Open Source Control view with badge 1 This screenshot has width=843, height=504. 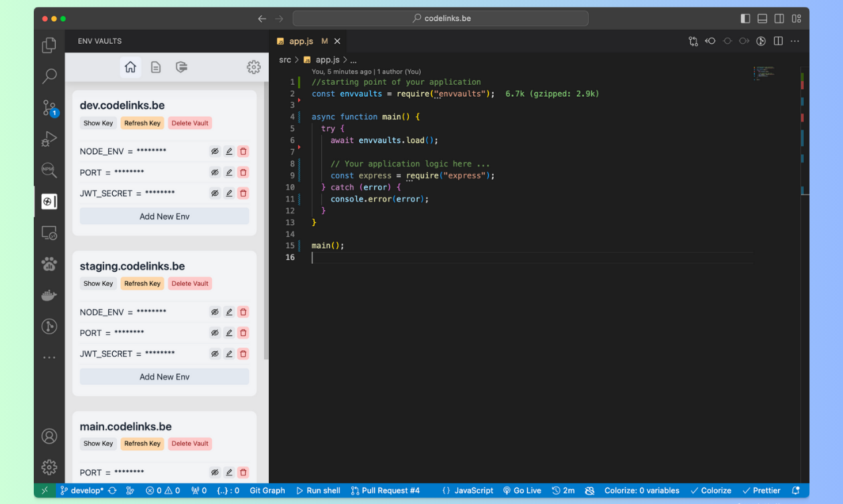coord(49,107)
